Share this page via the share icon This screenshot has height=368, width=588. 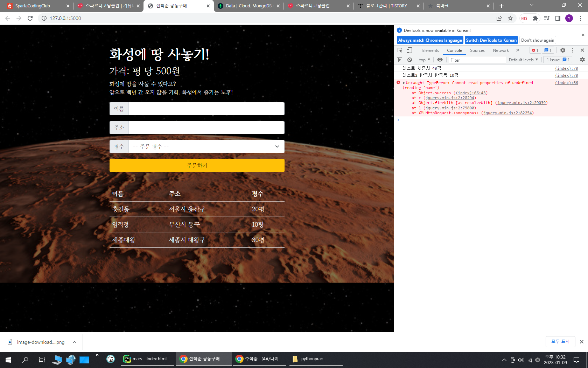(499, 18)
